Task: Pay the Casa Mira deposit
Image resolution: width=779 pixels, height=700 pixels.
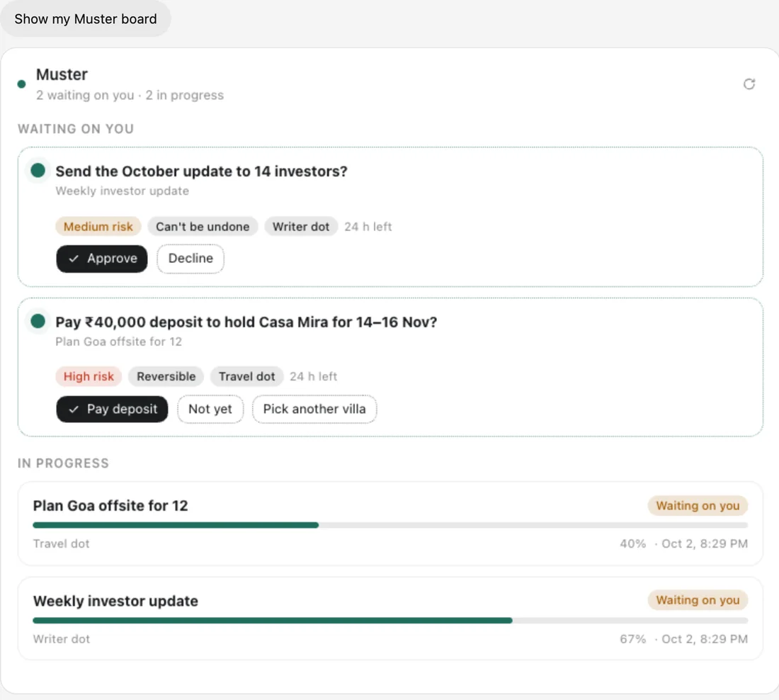Action: 112,410
